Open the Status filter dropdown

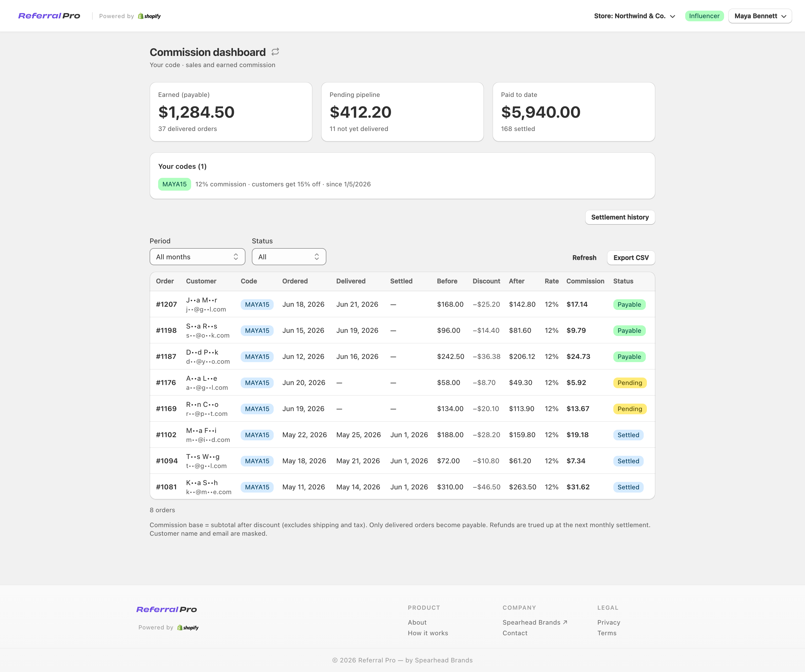coord(289,257)
